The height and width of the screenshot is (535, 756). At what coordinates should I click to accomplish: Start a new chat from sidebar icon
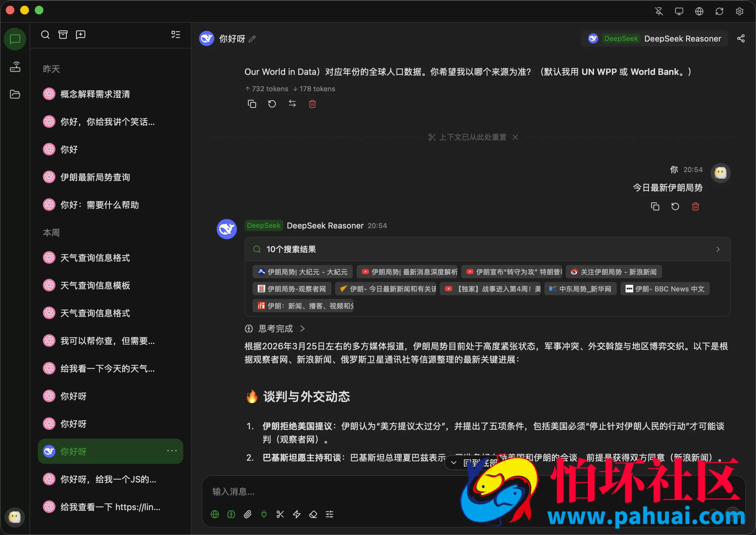80,34
